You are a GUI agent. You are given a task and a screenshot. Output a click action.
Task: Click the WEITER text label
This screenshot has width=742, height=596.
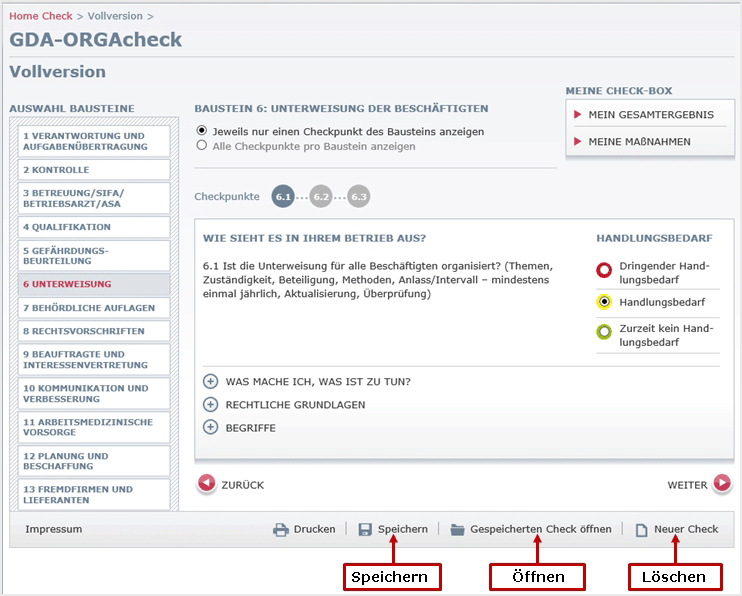tap(687, 485)
